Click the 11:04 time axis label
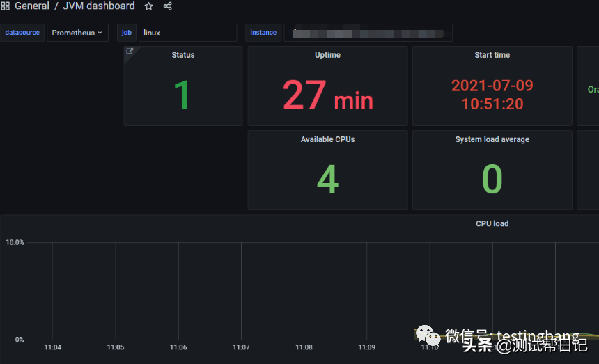Image resolution: width=599 pixels, height=364 pixels. tap(53, 347)
